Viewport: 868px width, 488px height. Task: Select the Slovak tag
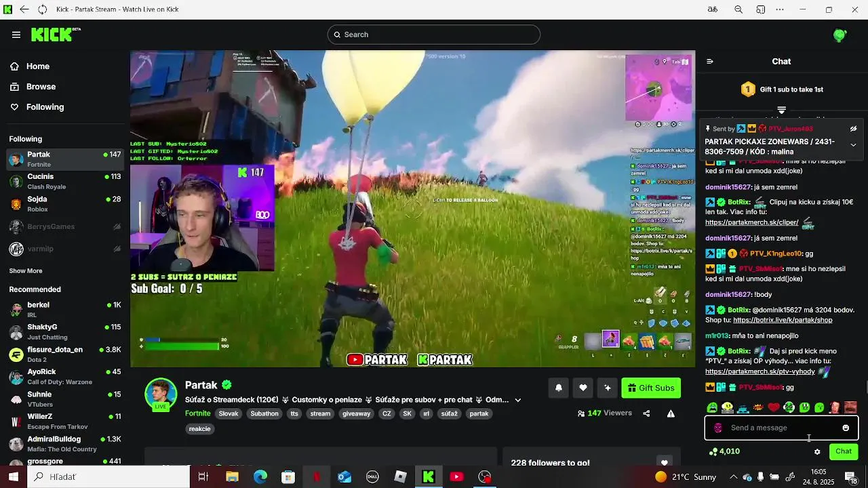pyautogui.click(x=229, y=413)
